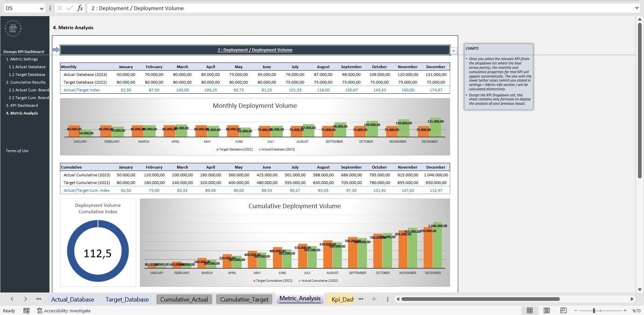This screenshot has width=644, height=315.
Task: Open the Kpi_Dashboard sheet tab
Action: click(341, 299)
